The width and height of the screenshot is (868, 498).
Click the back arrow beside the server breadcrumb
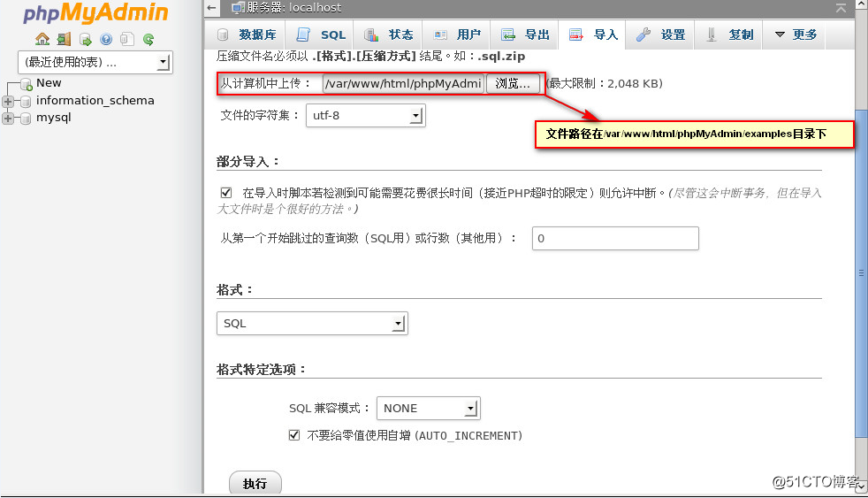click(211, 8)
